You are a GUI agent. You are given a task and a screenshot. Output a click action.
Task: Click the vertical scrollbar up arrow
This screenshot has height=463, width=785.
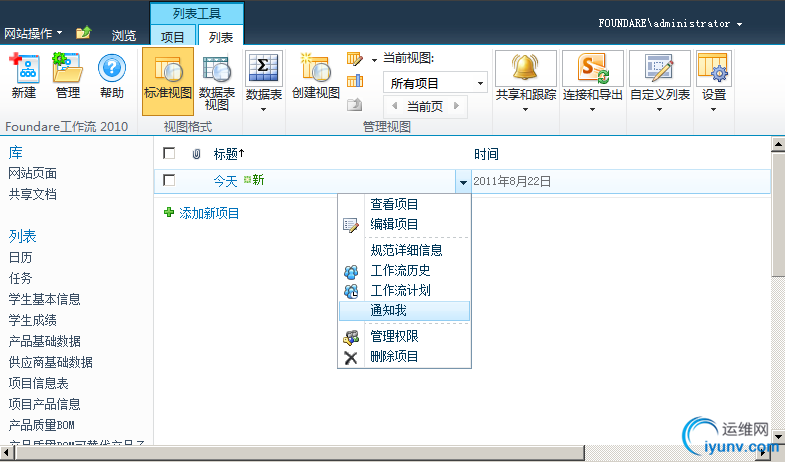click(778, 145)
